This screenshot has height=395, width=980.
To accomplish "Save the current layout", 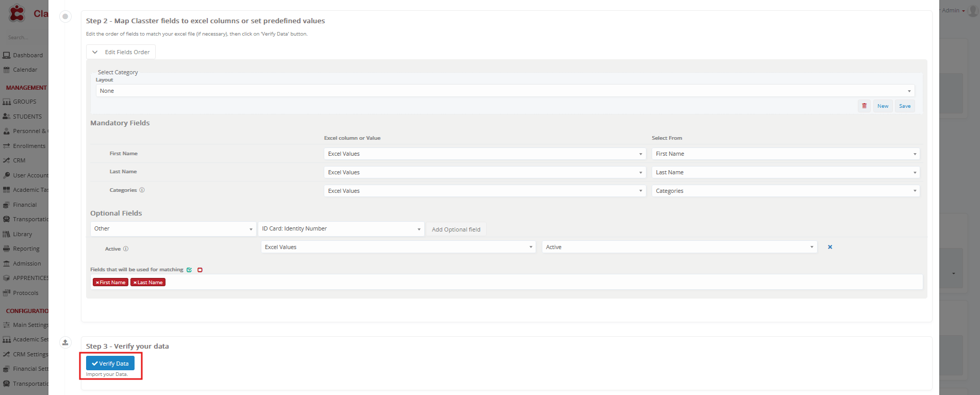I will tap(905, 106).
